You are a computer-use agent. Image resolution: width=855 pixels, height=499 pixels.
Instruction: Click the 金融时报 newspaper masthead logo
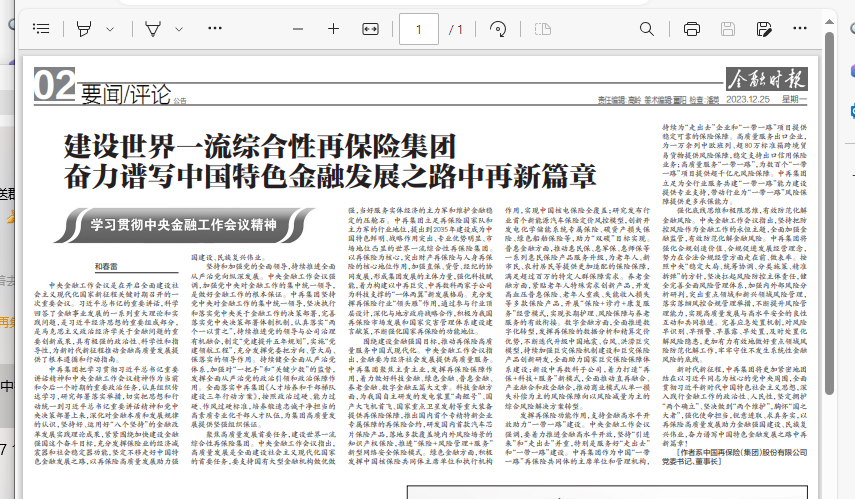pyautogui.click(x=767, y=80)
